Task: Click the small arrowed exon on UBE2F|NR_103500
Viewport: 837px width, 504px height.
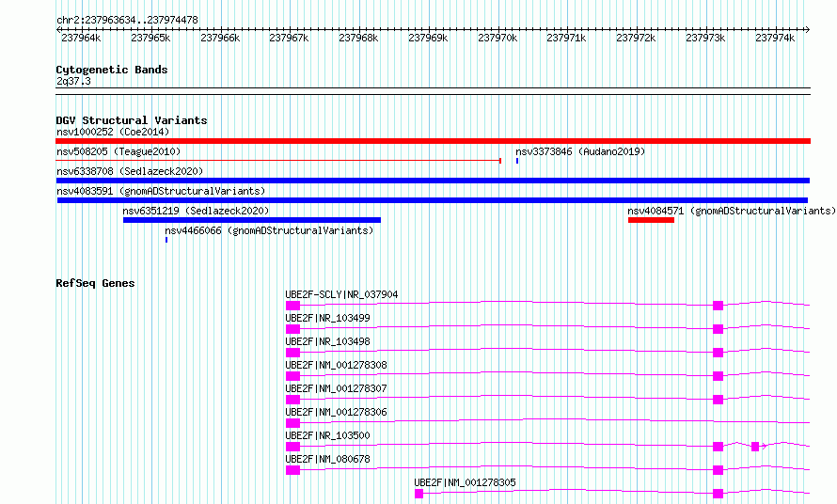Action: pos(755,447)
